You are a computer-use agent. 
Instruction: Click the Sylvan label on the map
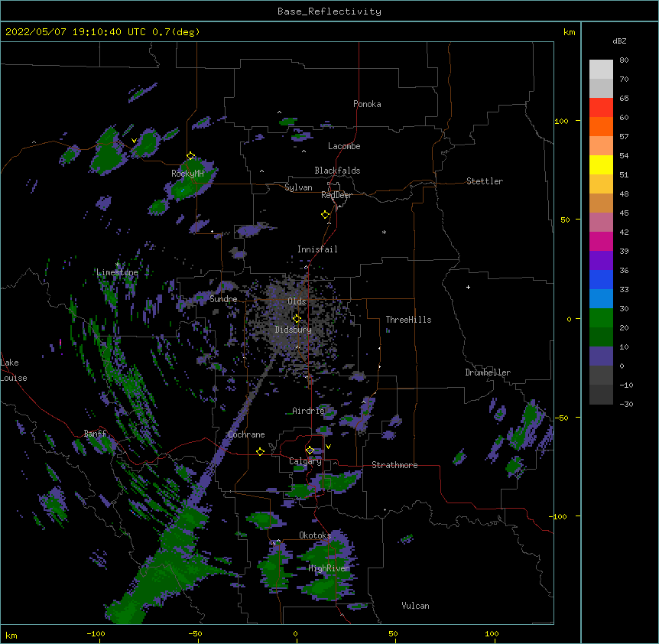coord(298,187)
